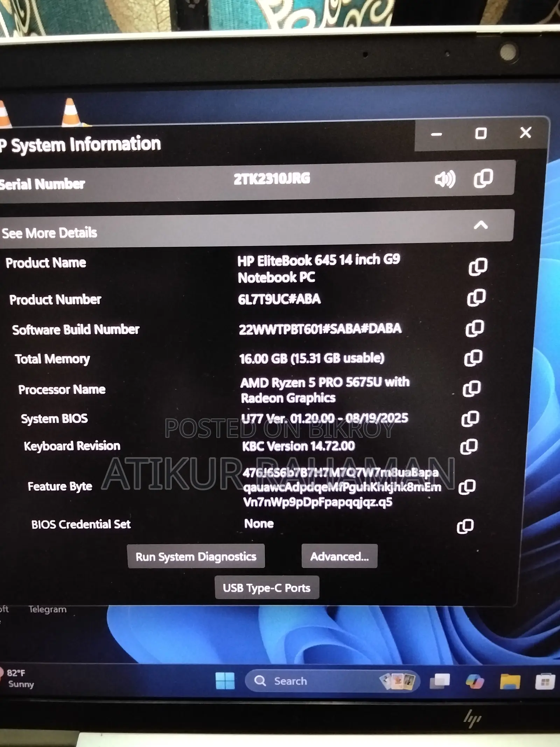
Task: Select the HP EliteBook 645 product name
Action: tap(318, 268)
